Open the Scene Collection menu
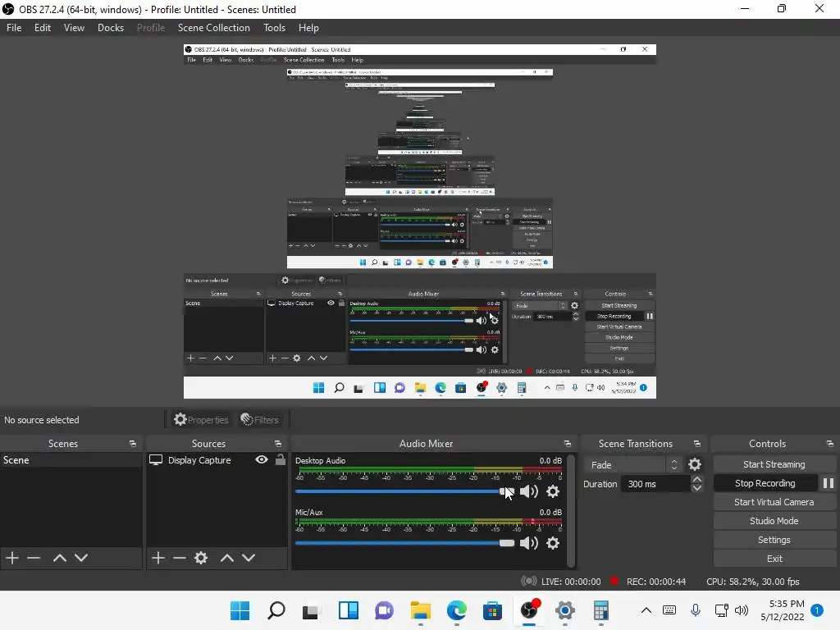The height and width of the screenshot is (630, 840). click(214, 28)
